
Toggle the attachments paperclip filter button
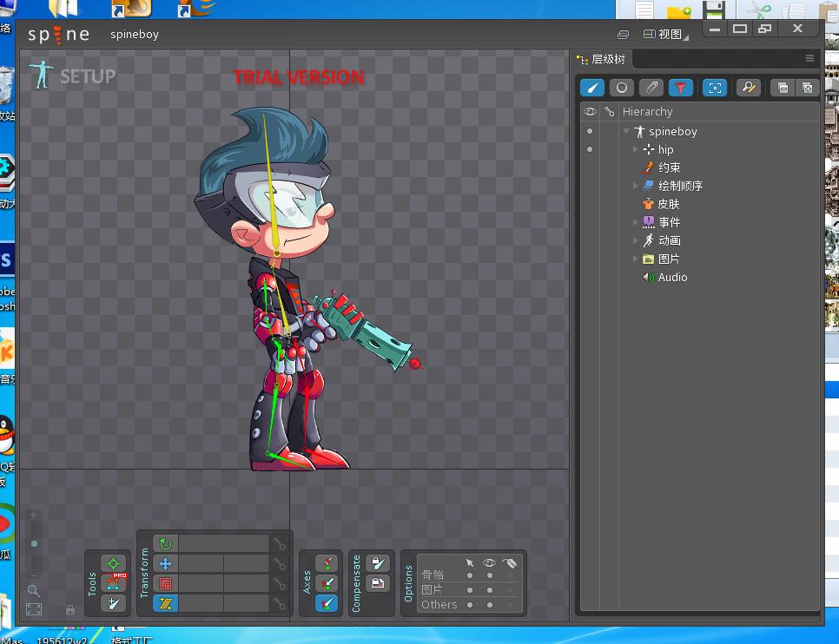coord(651,88)
